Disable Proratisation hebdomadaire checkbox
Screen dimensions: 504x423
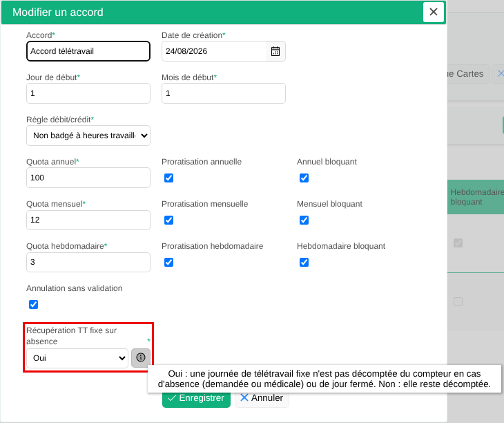pos(168,262)
